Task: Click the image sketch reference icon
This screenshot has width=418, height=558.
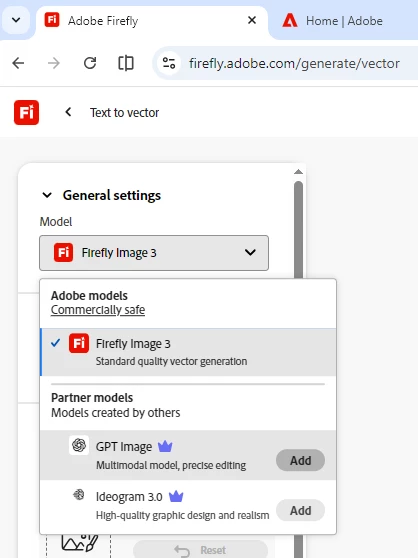Action: 80,543
